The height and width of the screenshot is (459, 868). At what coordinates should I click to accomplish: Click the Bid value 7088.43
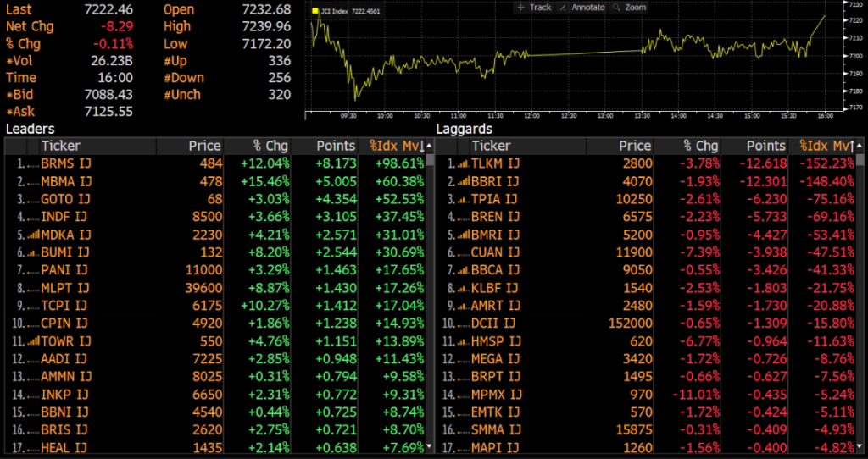point(109,95)
